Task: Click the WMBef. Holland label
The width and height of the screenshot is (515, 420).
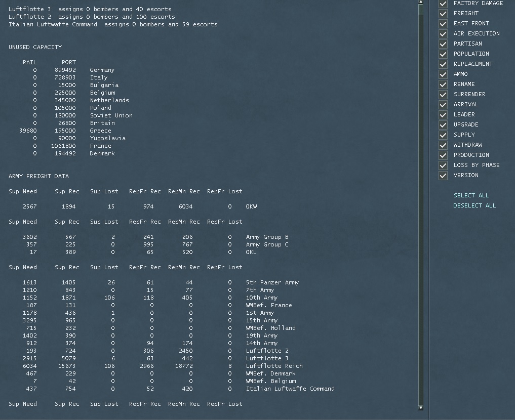Action: pos(270,328)
